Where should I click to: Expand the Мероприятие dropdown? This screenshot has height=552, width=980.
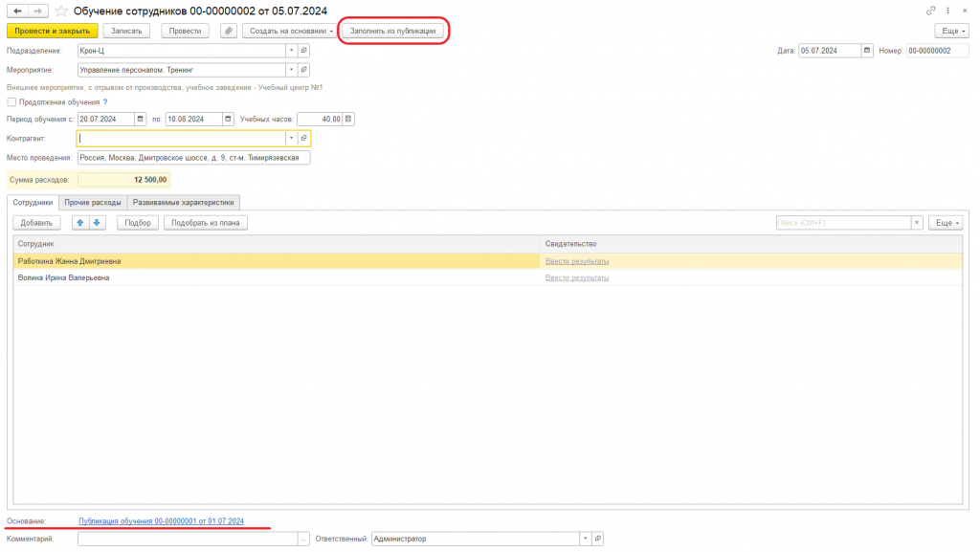(x=291, y=70)
